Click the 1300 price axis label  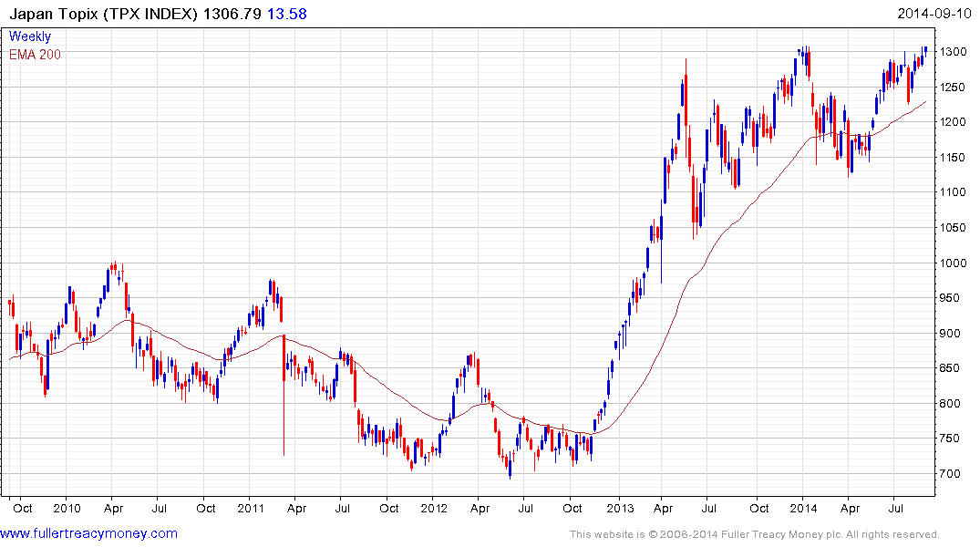coord(954,52)
